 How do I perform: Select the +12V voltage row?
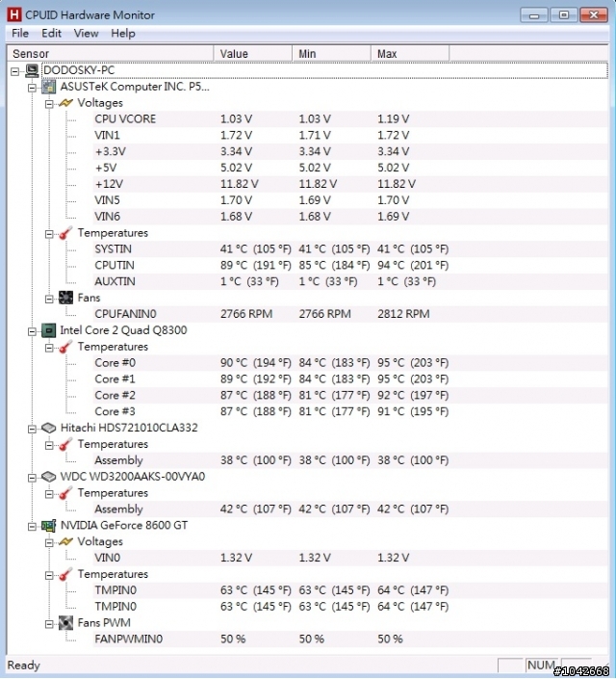pyautogui.click(x=349, y=184)
